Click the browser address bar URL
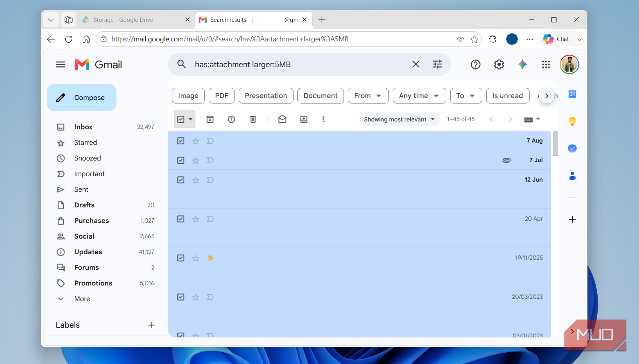This screenshot has height=364, width=639. (230, 39)
